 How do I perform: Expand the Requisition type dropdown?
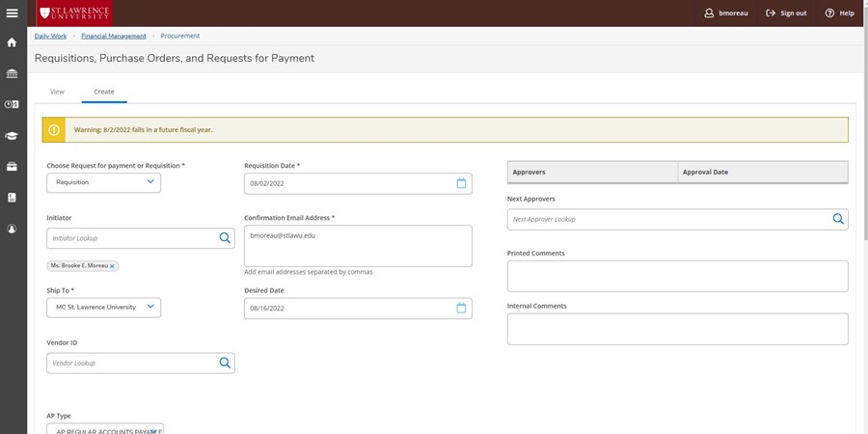(103, 182)
